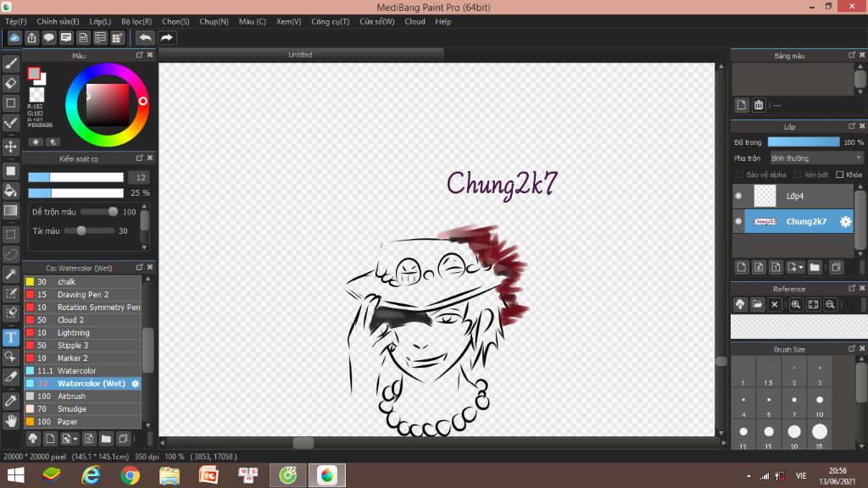Activate the Text tool
The image size is (868, 488).
(x=10, y=337)
